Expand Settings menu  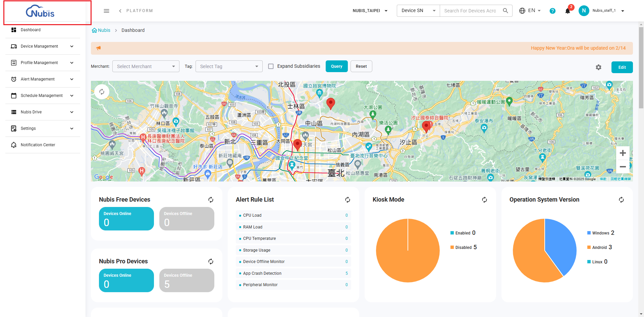pos(43,128)
